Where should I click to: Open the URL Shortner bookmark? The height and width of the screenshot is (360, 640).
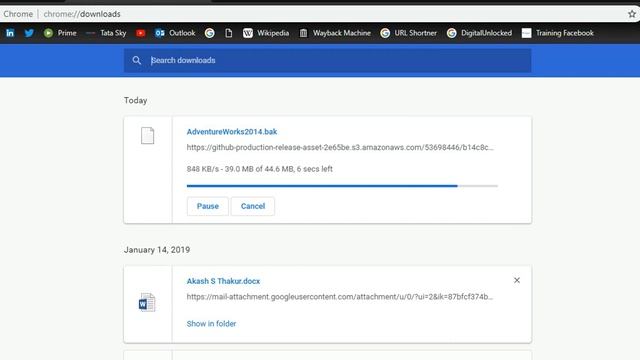tap(408, 33)
